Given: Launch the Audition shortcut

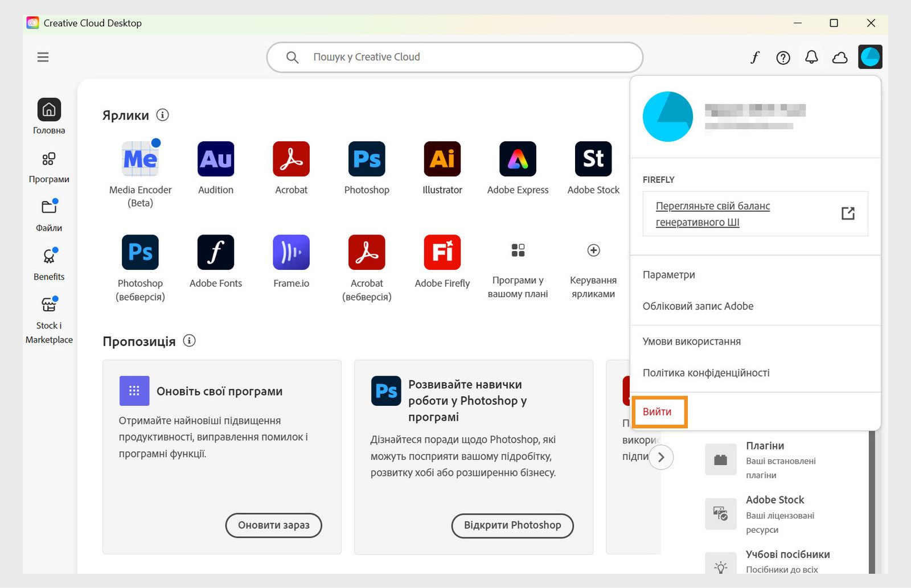Looking at the screenshot, I should coord(216,168).
